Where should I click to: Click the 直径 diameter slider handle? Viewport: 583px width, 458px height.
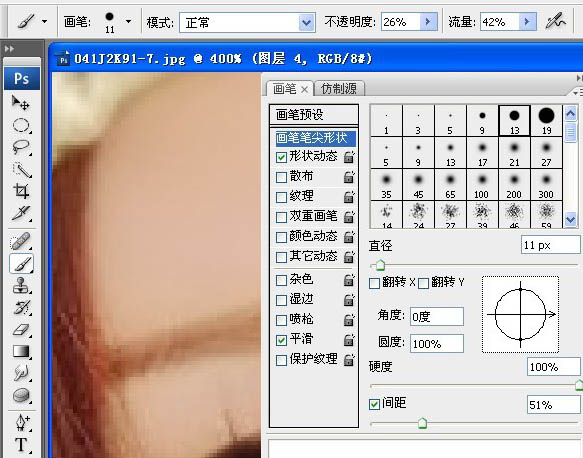click(380, 265)
